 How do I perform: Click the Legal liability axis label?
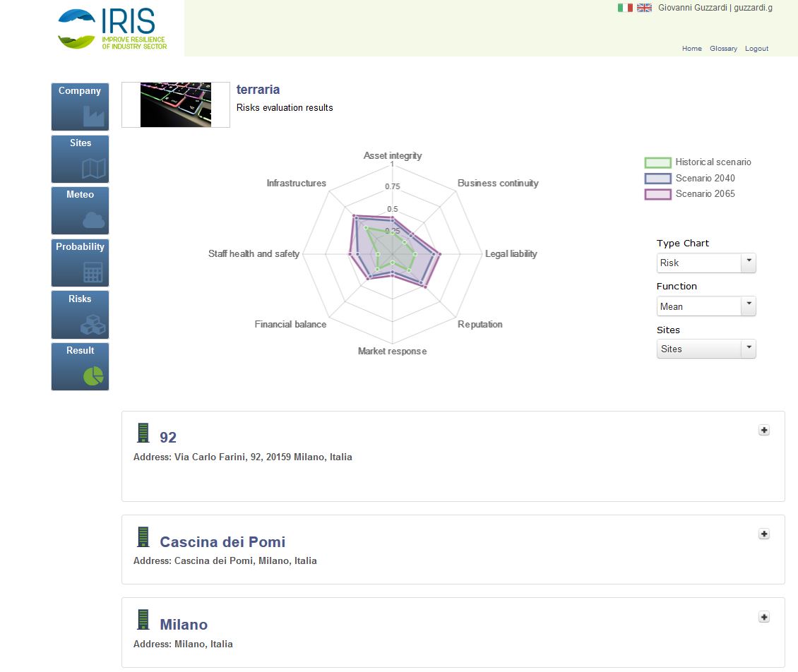[511, 254]
